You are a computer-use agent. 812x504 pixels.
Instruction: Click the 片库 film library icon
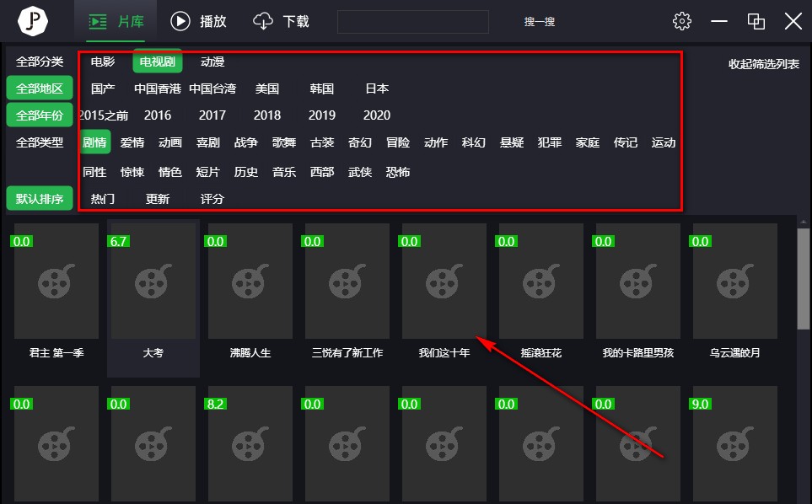(99, 21)
